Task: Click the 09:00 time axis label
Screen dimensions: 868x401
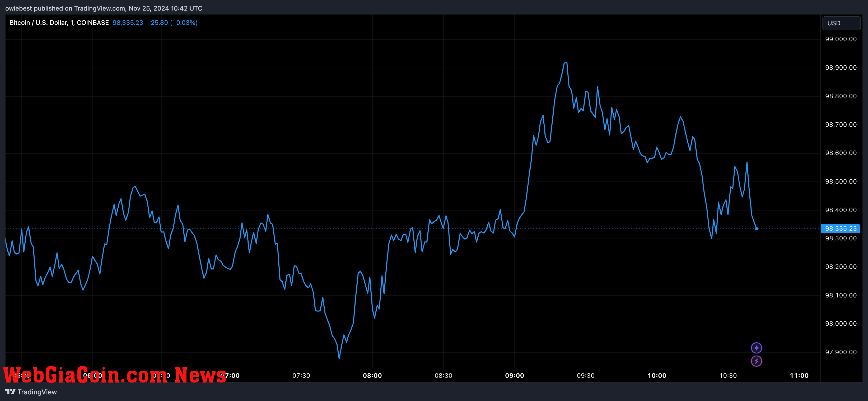Action: [515, 375]
